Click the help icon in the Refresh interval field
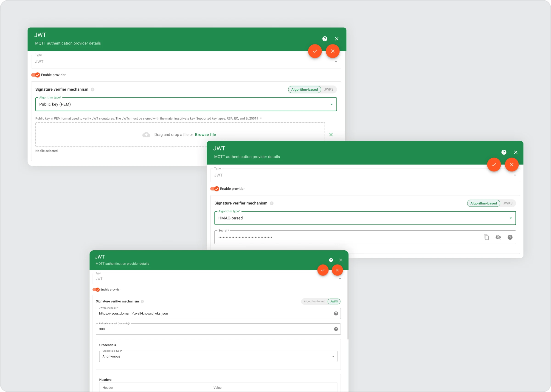The height and width of the screenshot is (392, 551). pyautogui.click(x=336, y=329)
